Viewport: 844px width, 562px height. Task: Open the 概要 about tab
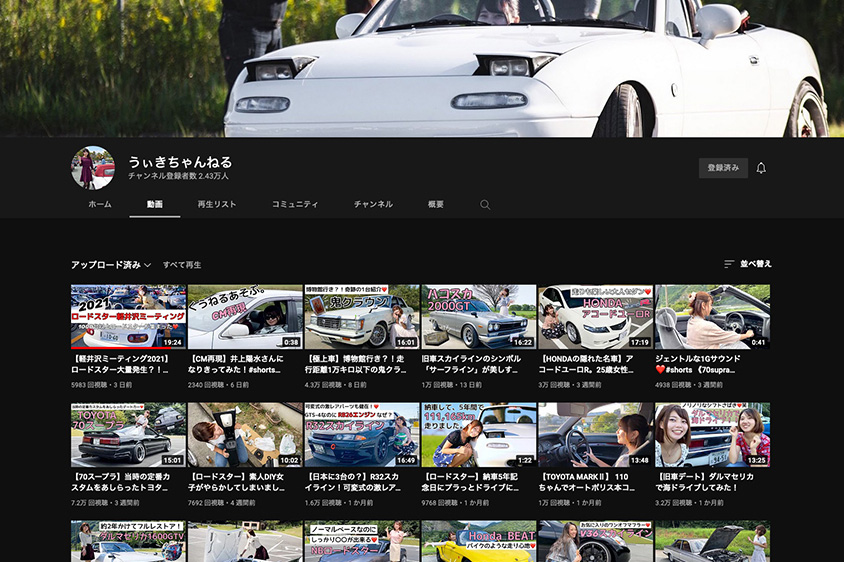(x=436, y=204)
